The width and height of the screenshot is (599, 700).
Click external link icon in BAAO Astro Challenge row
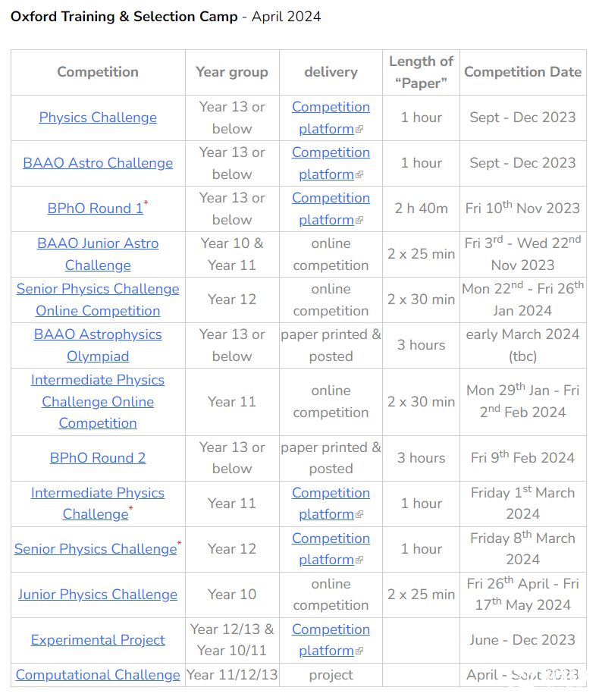point(359,174)
